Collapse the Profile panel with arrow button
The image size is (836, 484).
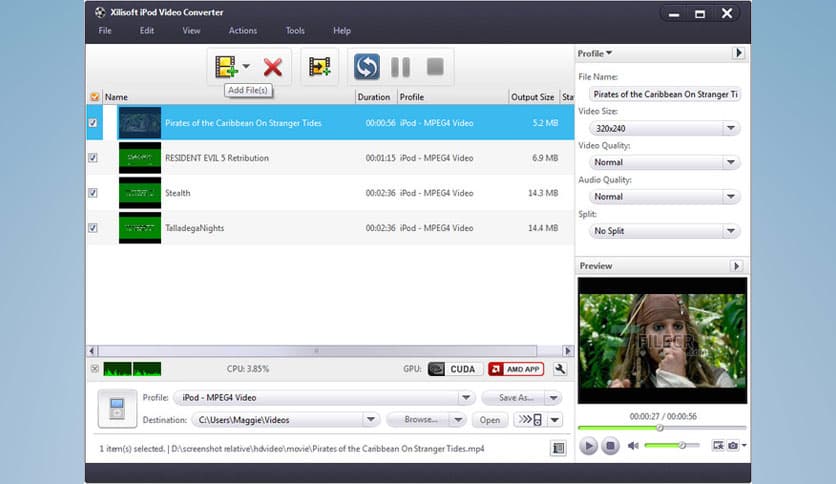click(x=738, y=53)
